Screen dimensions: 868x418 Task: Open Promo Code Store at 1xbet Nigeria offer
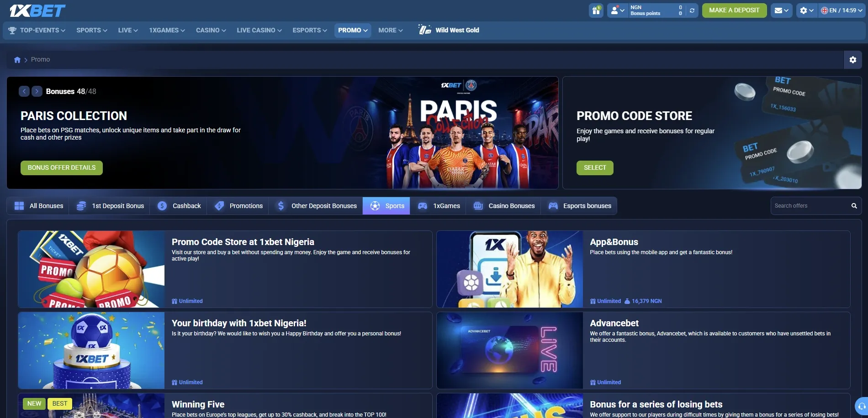pos(243,242)
